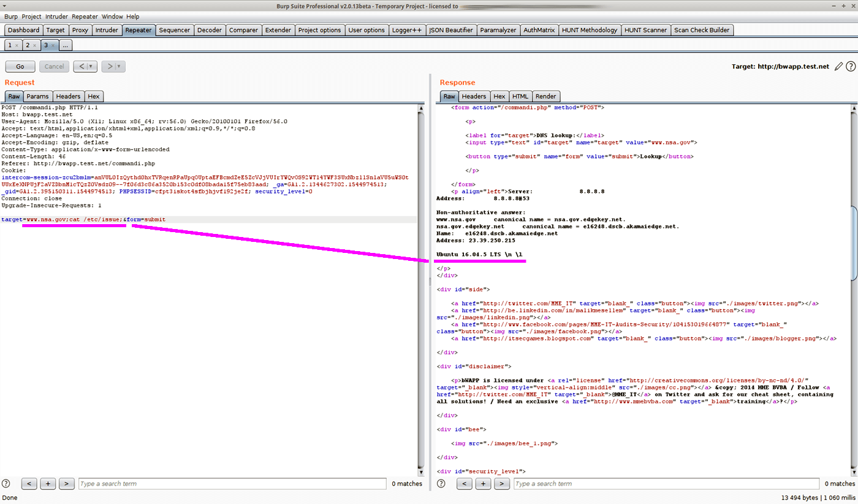The height and width of the screenshot is (504, 858).
Task: Open the Help menu
Action: pos(133,17)
